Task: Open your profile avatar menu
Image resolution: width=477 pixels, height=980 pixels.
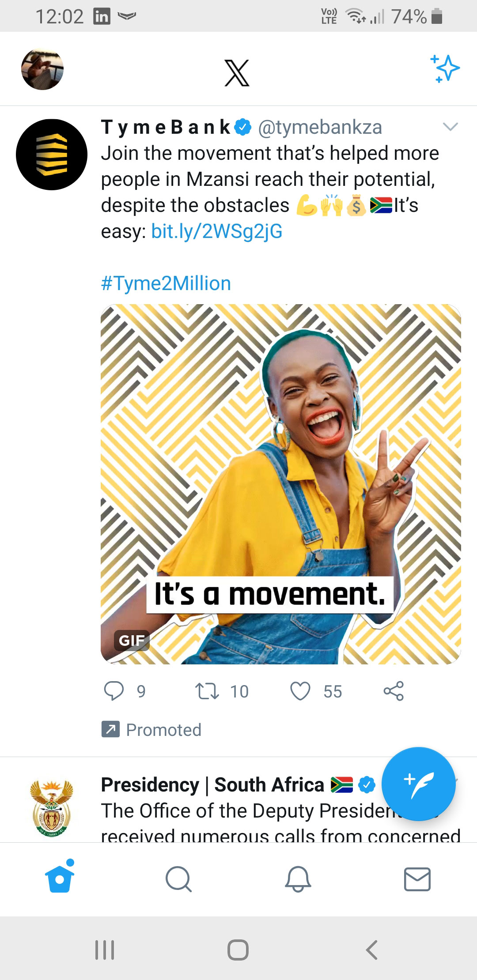Action: click(x=43, y=68)
